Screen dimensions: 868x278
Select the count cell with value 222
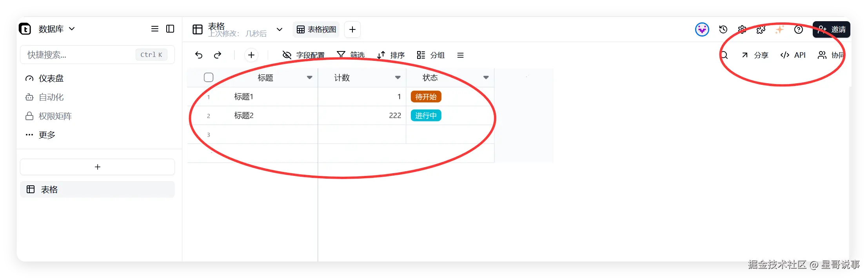(362, 115)
